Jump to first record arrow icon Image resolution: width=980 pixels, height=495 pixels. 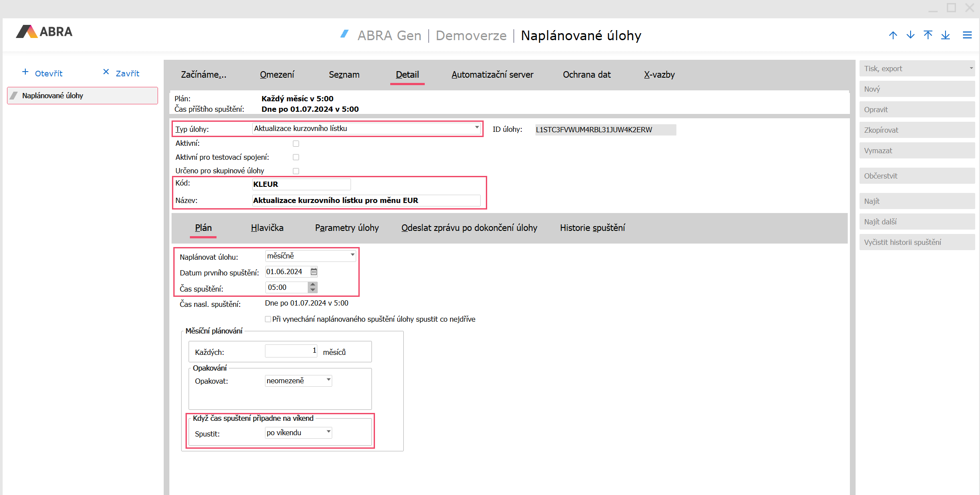click(x=928, y=35)
